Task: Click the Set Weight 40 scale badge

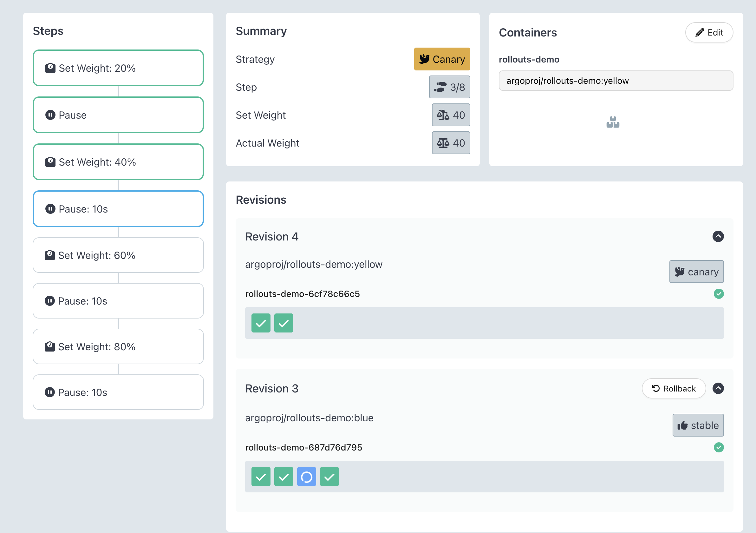Action: click(450, 115)
